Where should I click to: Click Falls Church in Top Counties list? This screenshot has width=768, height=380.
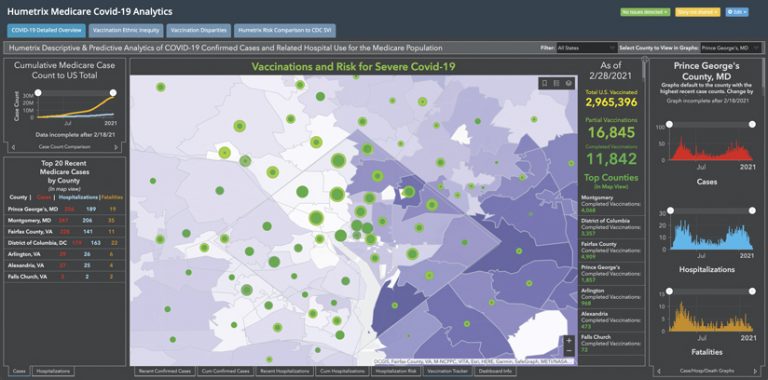pyautogui.click(x=610, y=344)
